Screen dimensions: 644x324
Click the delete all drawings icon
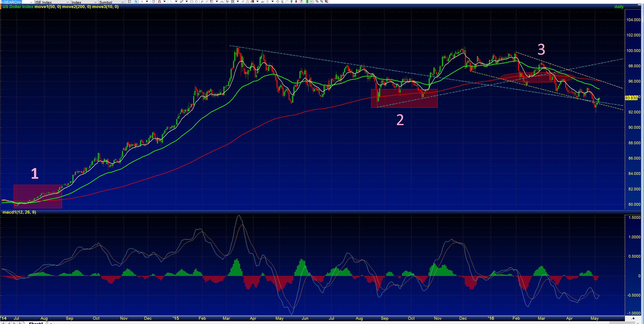coord(326,2)
